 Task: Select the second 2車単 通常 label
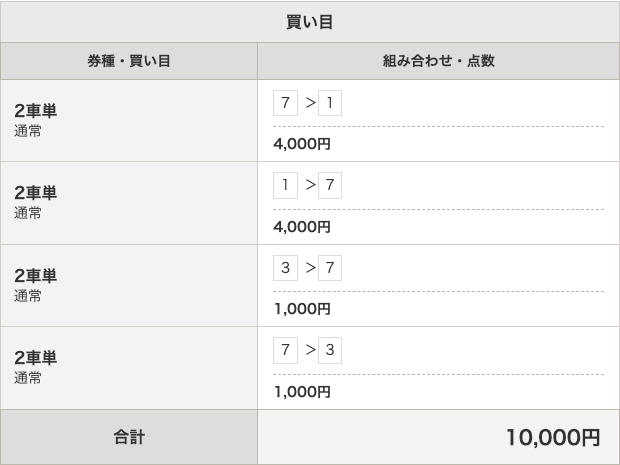pos(36,202)
